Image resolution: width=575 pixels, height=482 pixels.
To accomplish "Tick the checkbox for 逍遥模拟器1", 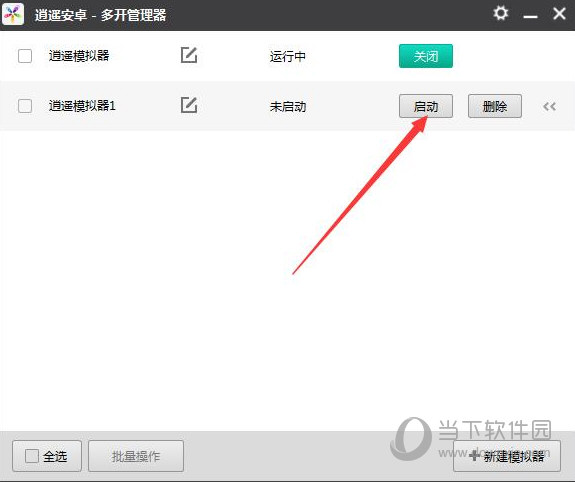I will [x=25, y=106].
